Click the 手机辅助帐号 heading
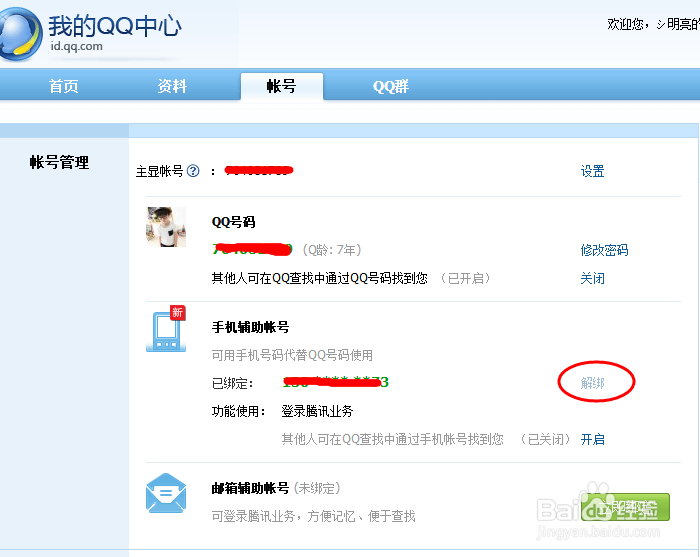 pyautogui.click(x=250, y=327)
